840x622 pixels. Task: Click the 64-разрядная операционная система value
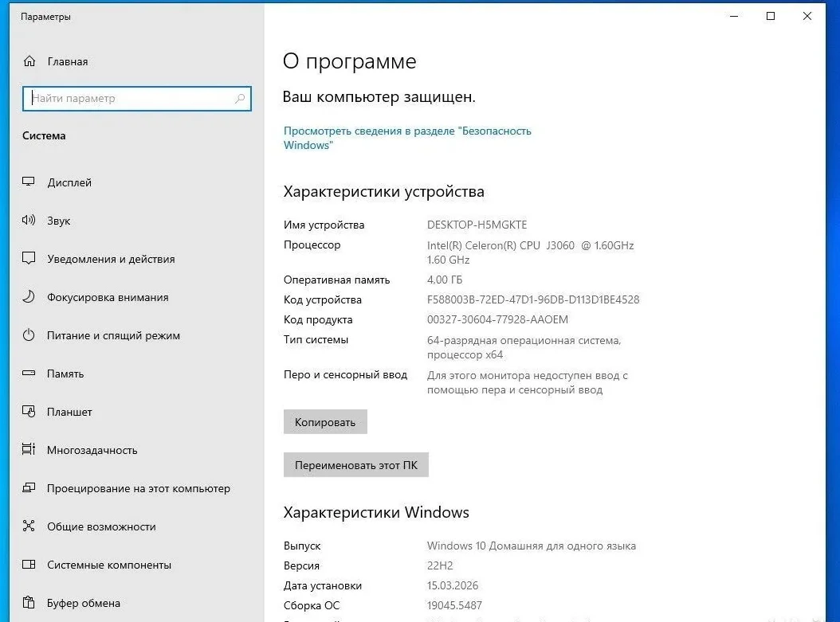click(524, 347)
